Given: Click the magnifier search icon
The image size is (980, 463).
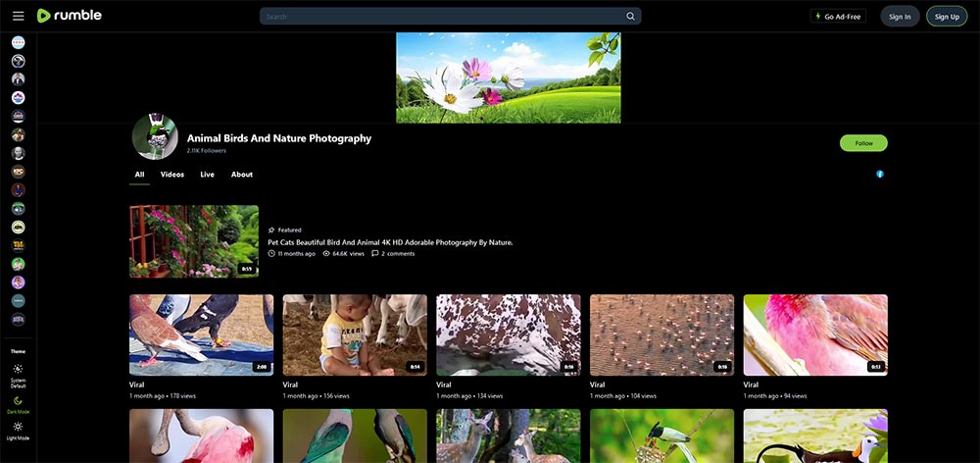Looking at the screenshot, I should pyautogui.click(x=631, y=17).
